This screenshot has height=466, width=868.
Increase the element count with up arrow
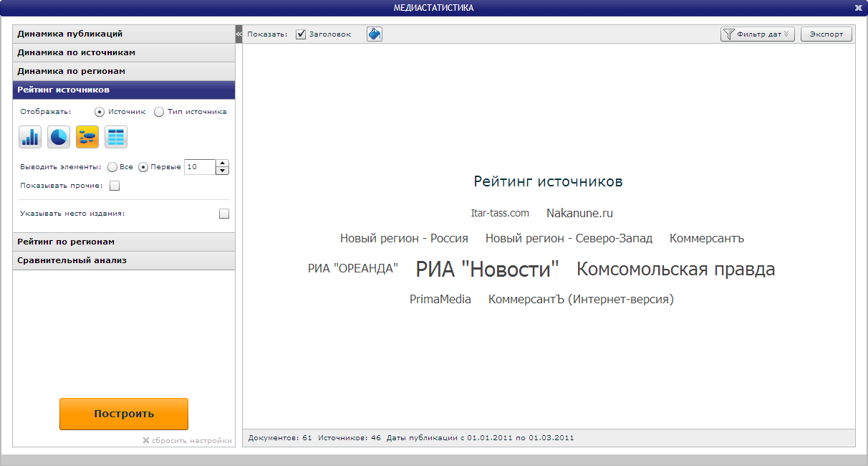pos(223,163)
